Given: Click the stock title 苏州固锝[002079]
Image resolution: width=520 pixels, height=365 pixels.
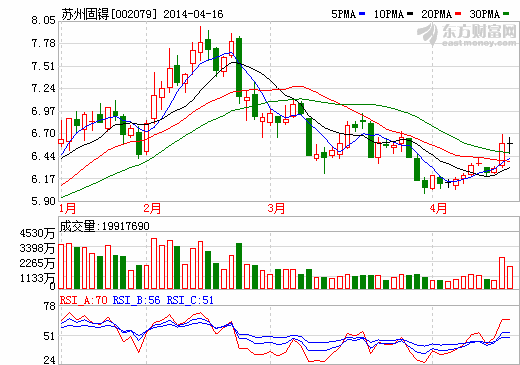Looking at the screenshot, I should point(109,14).
